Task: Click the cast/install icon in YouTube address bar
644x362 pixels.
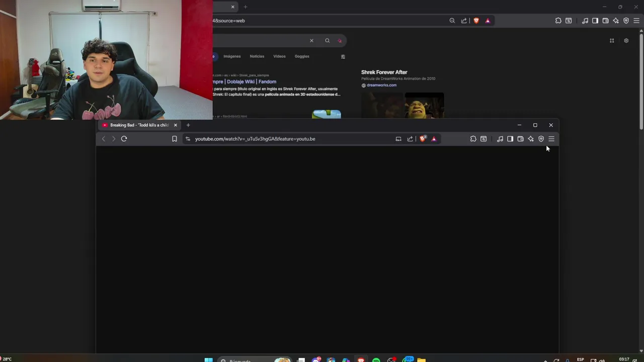Action: [x=398, y=139]
